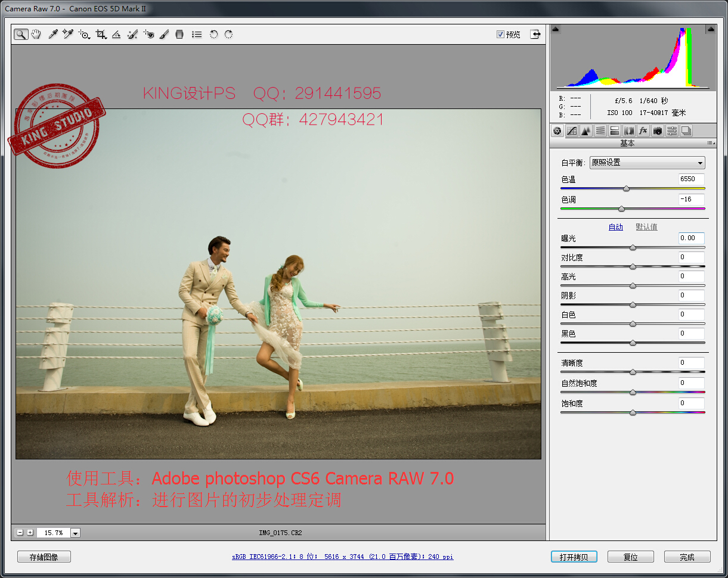Click the 阴影 shadows slider handle
This screenshot has height=578, width=728.
633,304
